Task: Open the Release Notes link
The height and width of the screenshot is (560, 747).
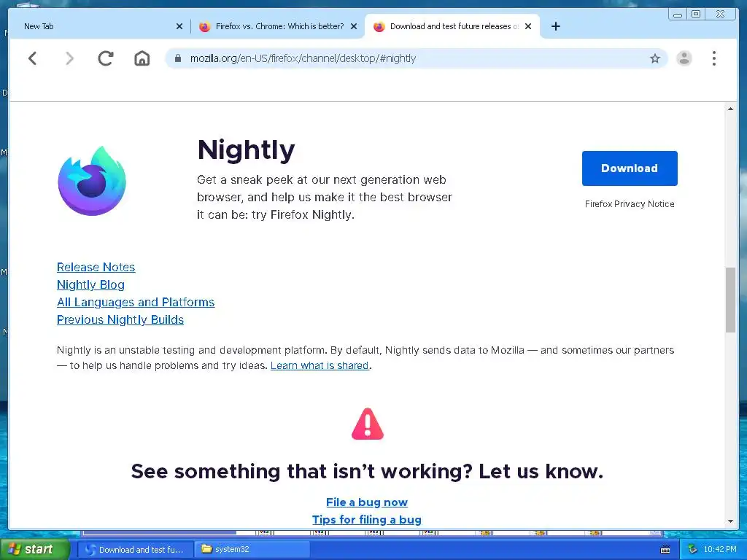Action: 96,267
